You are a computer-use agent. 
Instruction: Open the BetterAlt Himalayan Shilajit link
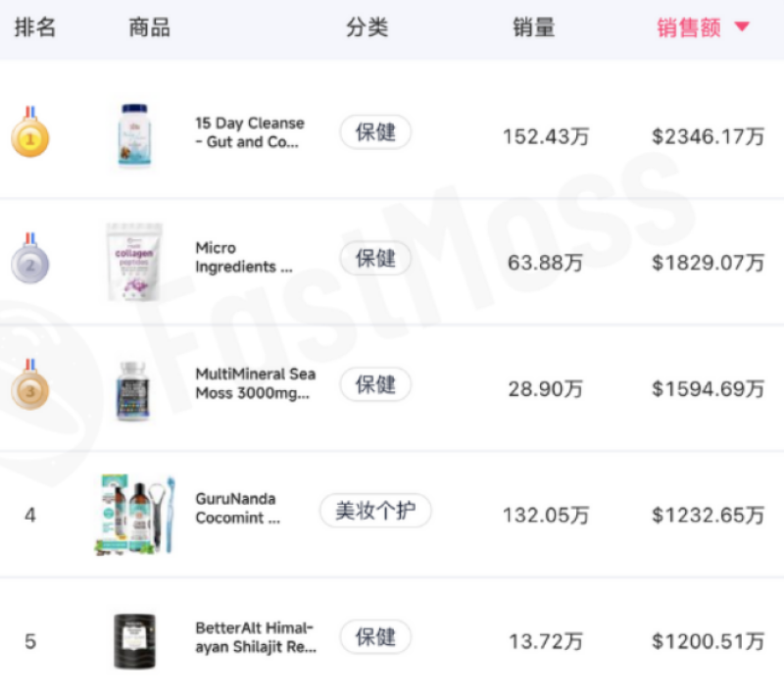[255, 638]
